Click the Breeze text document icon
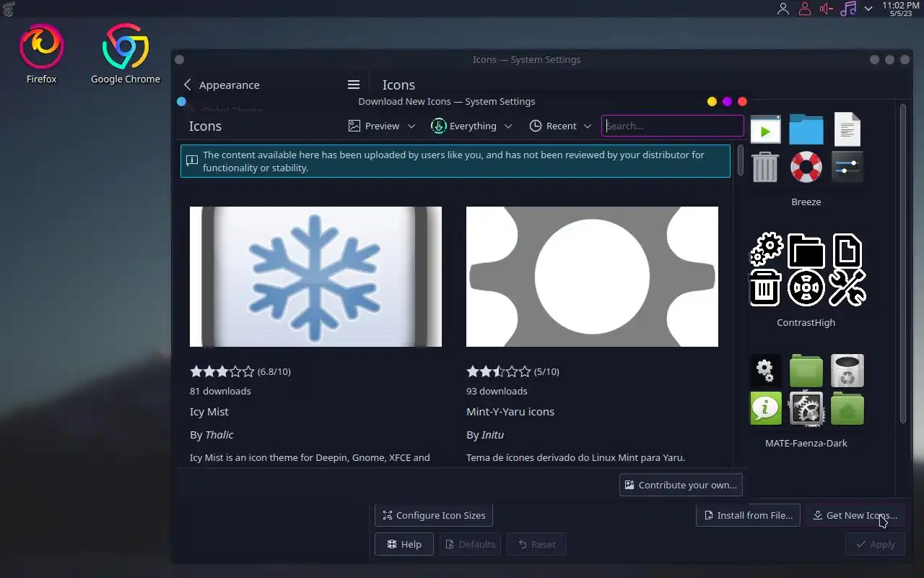Image resolution: width=924 pixels, height=578 pixels. (x=847, y=130)
